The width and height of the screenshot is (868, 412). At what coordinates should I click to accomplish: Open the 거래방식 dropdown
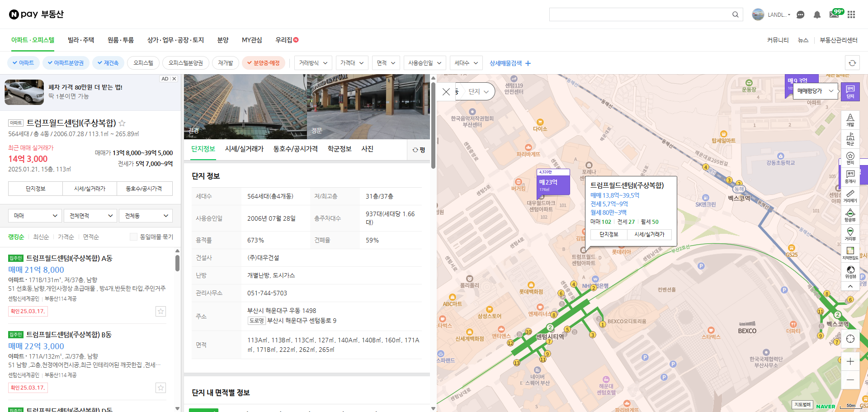point(313,63)
